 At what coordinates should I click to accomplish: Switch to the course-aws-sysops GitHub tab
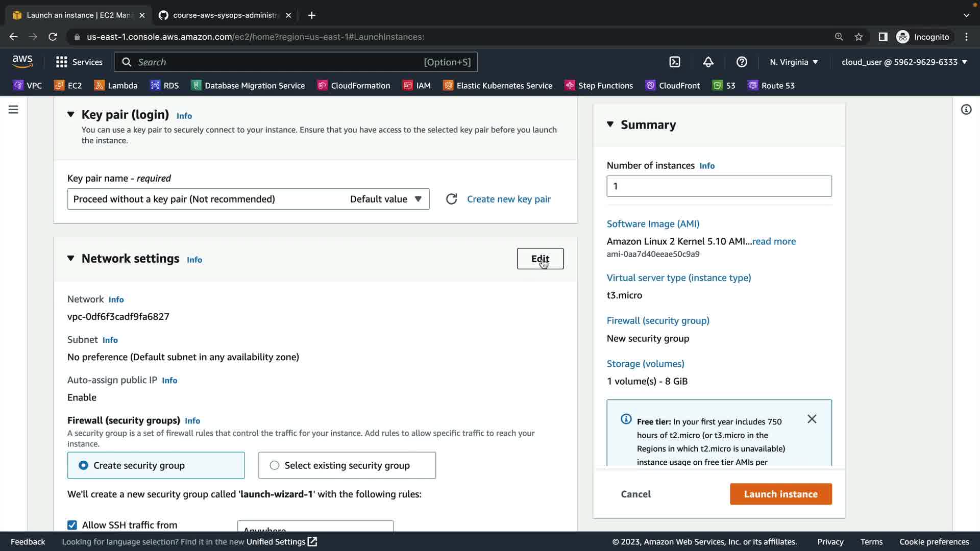225,15
